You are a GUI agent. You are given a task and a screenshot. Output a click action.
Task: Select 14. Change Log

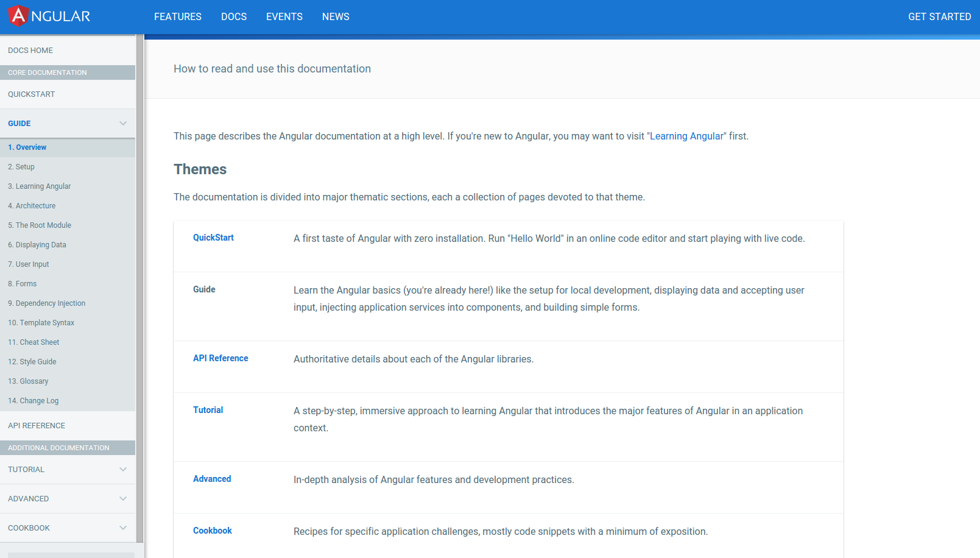(68, 401)
